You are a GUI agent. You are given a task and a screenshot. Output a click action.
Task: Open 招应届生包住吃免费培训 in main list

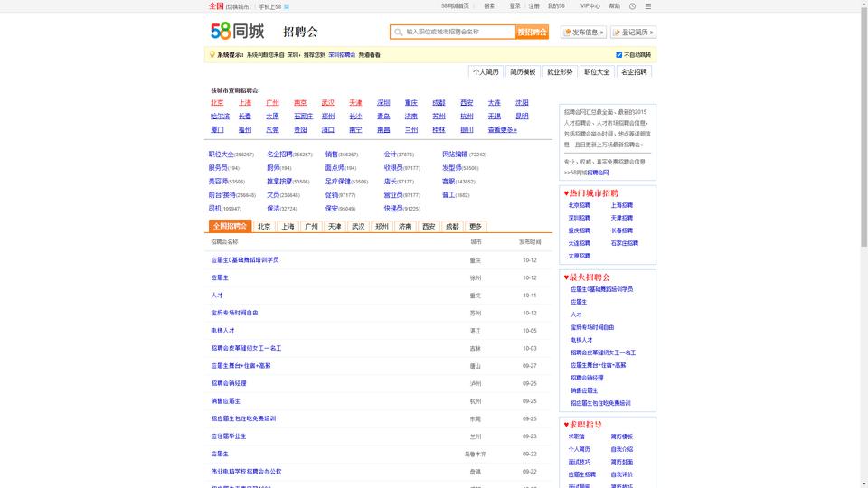[x=243, y=418]
